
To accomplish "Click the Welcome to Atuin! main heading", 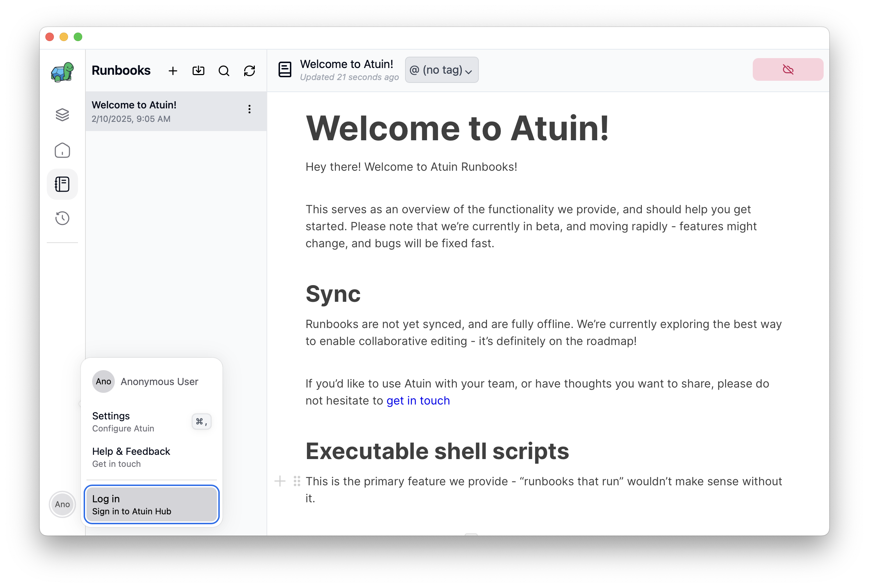I will click(x=457, y=128).
